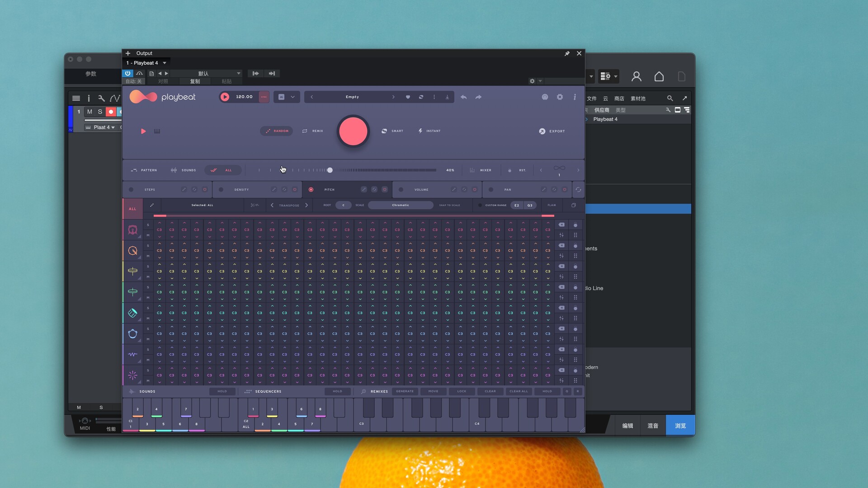868x488 pixels.
Task: Go to previous preset arrow
Action: click(x=311, y=97)
